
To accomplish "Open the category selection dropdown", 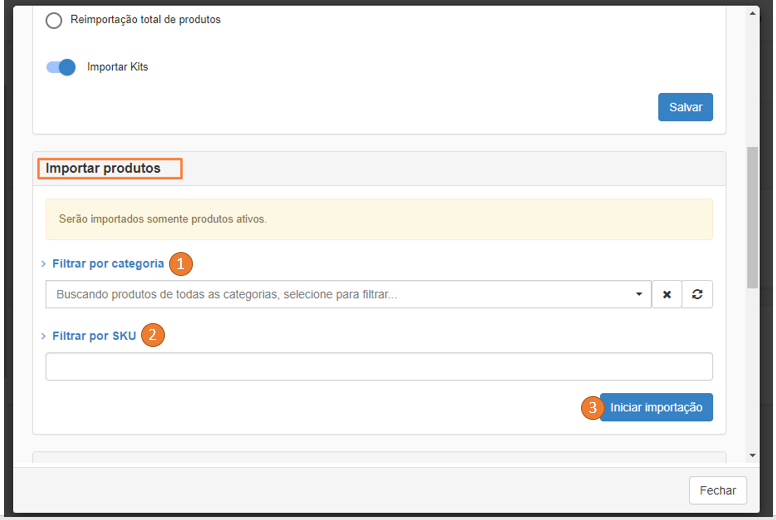I will tap(348, 295).
